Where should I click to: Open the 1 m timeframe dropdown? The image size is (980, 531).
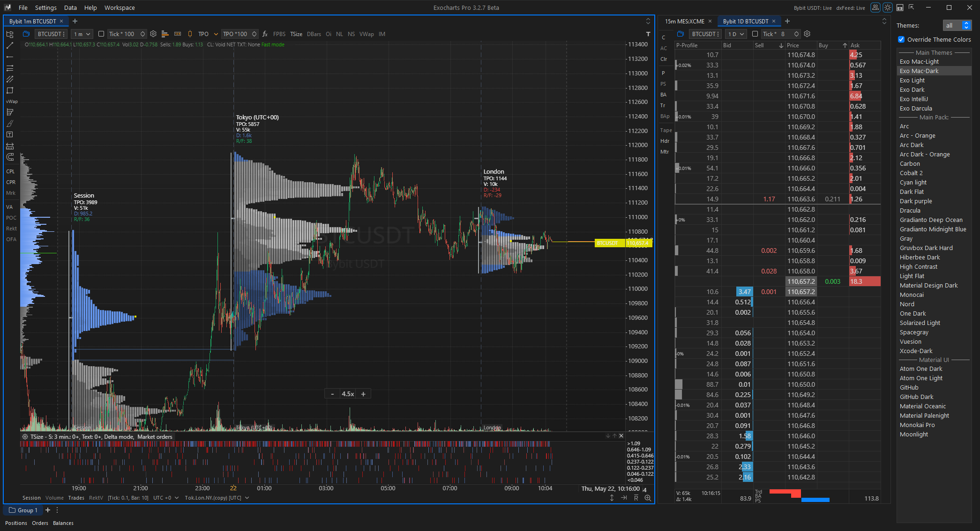click(82, 34)
